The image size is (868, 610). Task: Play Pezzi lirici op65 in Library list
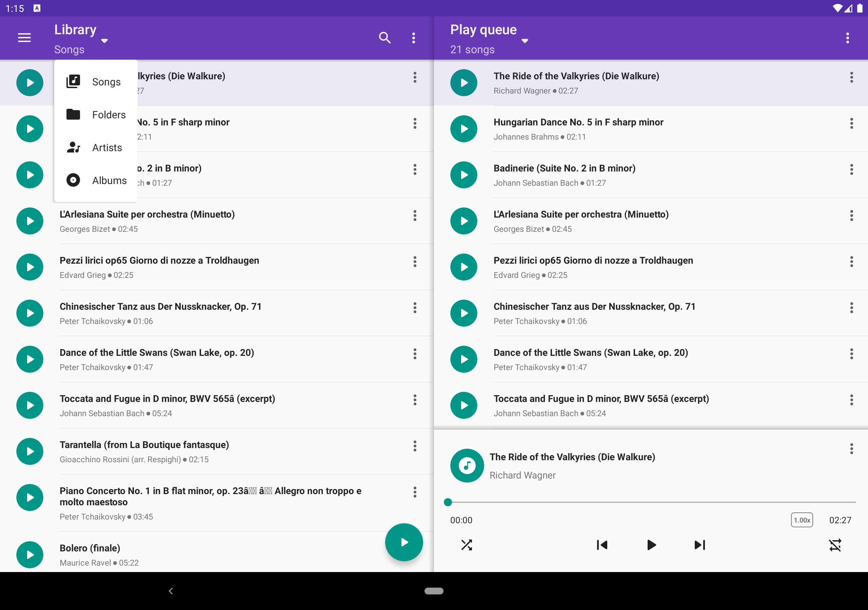[x=30, y=267]
